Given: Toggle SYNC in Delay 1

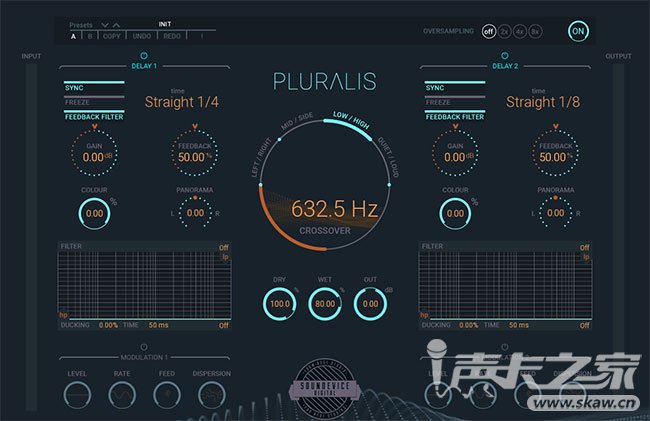Looking at the screenshot, I should [94, 88].
